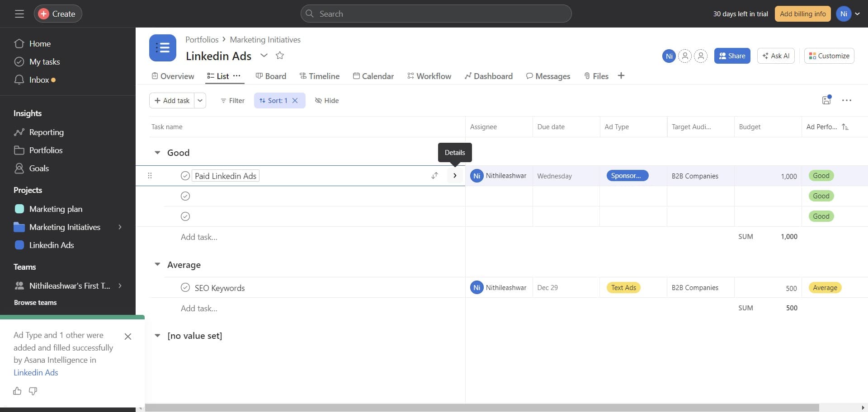Open the Inbox
868x412 pixels.
[39, 80]
